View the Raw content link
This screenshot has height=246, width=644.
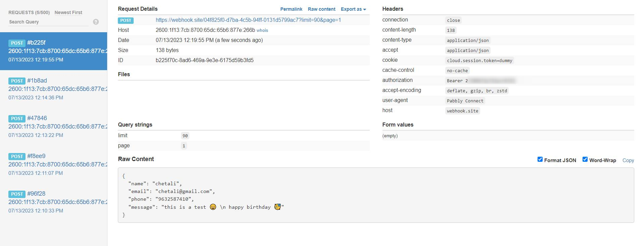click(x=321, y=9)
